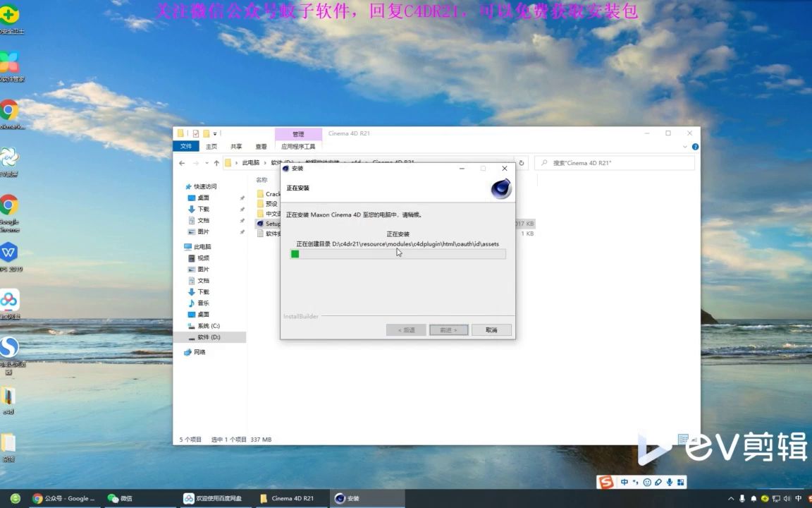Click the installer progress bar
This screenshot has height=508, width=812.
pos(398,254)
